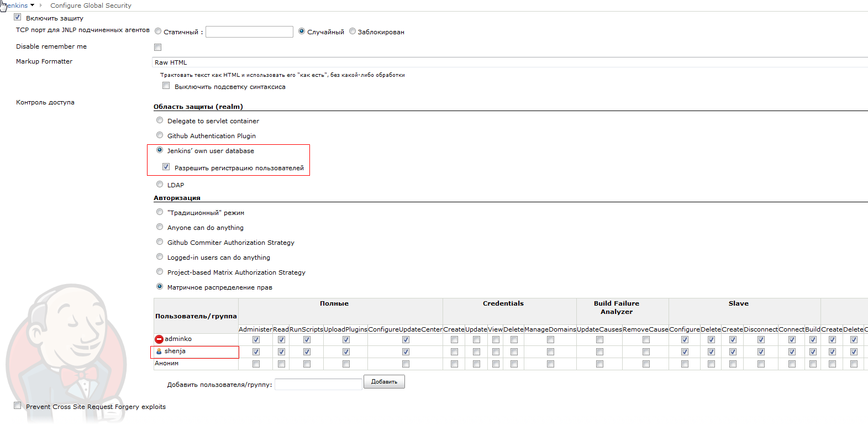This screenshot has height=425, width=868.
Task: Click the user icon beside shenja
Action: 159,351
